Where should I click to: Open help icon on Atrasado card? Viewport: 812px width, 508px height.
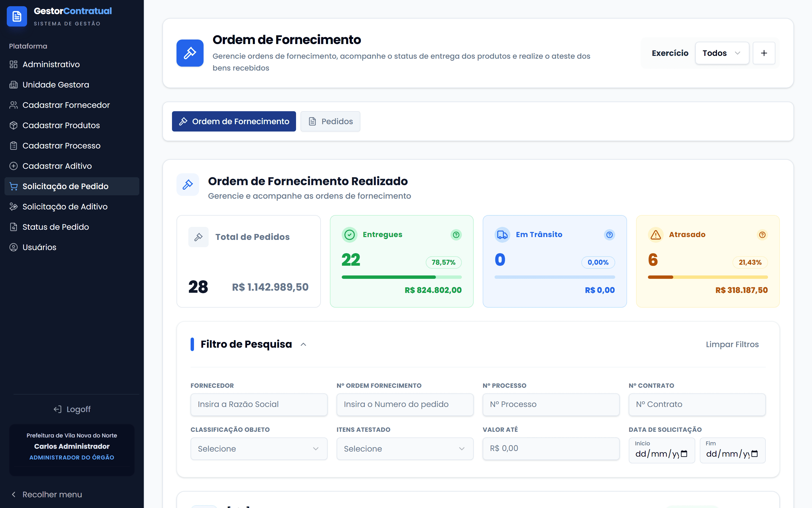[762, 235]
